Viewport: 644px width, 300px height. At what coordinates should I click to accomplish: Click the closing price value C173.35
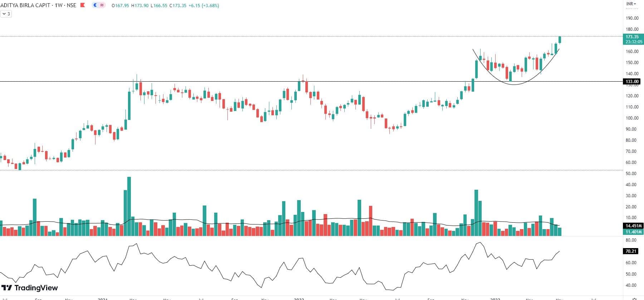[x=178, y=6]
